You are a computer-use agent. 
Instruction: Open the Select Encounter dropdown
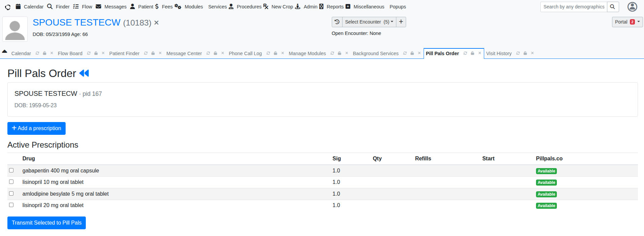point(369,22)
